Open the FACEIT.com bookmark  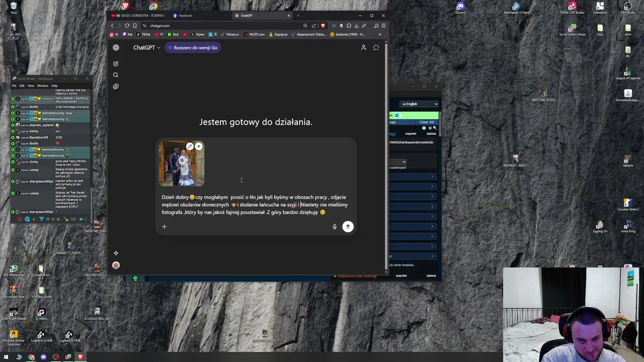[x=254, y=34]
